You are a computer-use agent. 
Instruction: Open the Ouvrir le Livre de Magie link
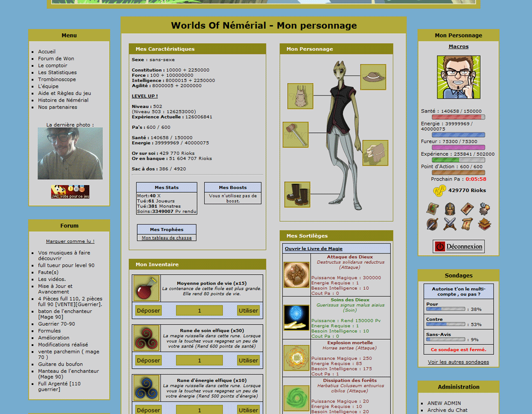[313, 249]
